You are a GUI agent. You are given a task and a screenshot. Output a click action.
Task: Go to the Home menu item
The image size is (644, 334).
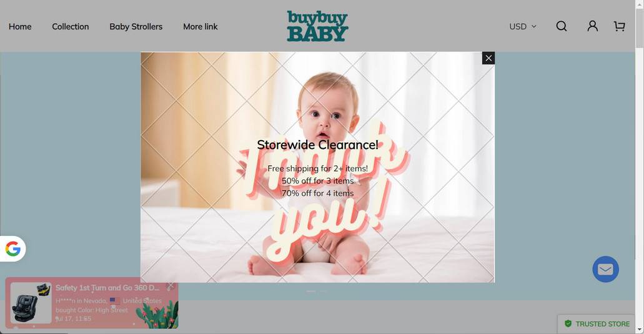coord(20,26)
